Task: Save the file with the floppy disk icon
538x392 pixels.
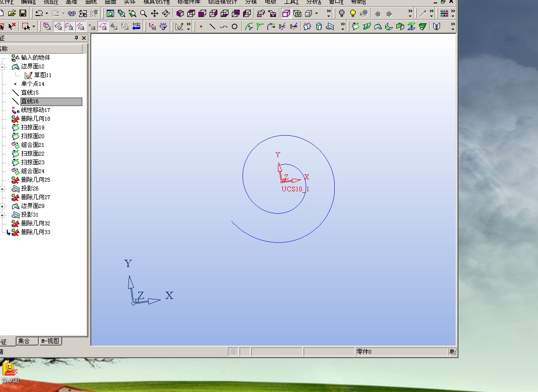Action: (23, 14)
